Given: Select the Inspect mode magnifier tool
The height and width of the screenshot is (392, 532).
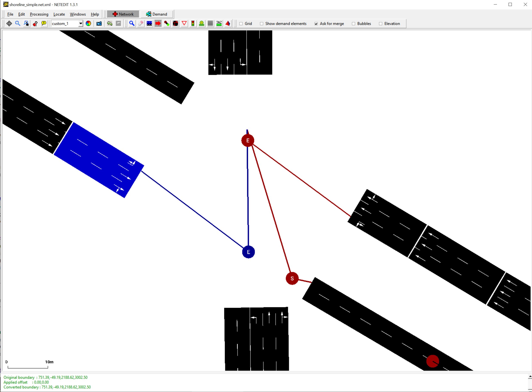Looking at the screenshot, I should (x=132, y=23).
